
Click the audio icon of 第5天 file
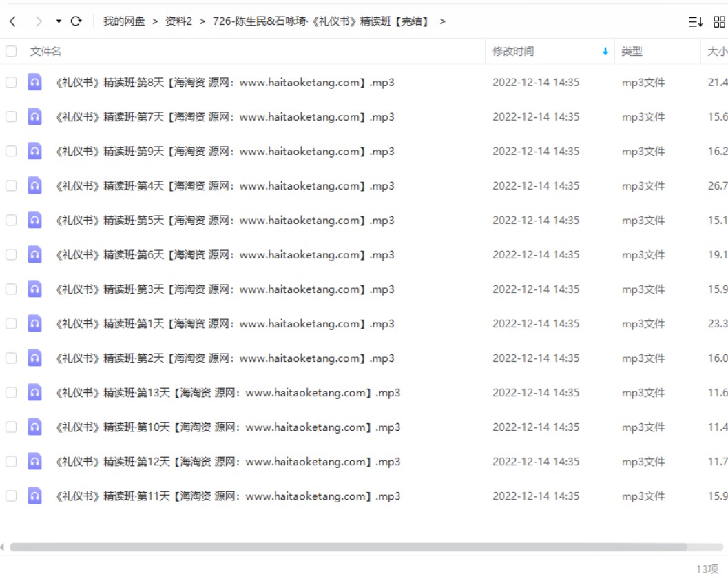pyautogui.click(x=35, y=220)
